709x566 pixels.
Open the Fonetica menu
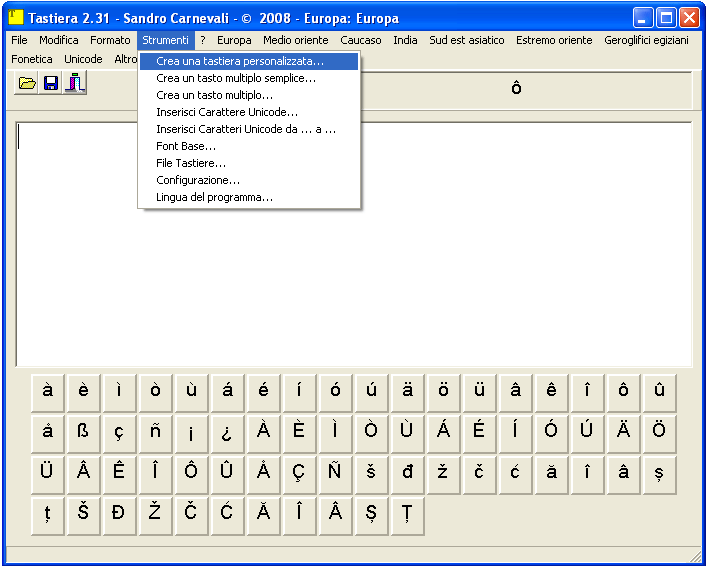tap(32, 59)
